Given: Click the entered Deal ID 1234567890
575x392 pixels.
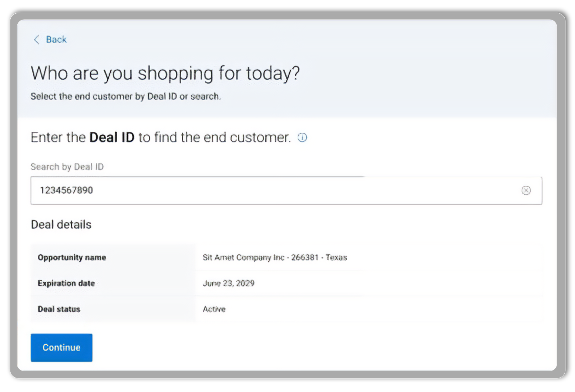Looking at the screenshot, I should (67, 190).
